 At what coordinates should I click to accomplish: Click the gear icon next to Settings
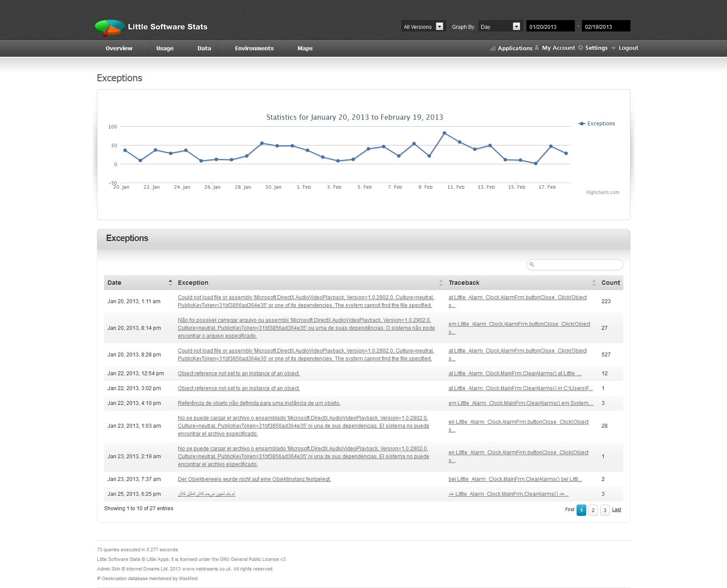[580, 48]
